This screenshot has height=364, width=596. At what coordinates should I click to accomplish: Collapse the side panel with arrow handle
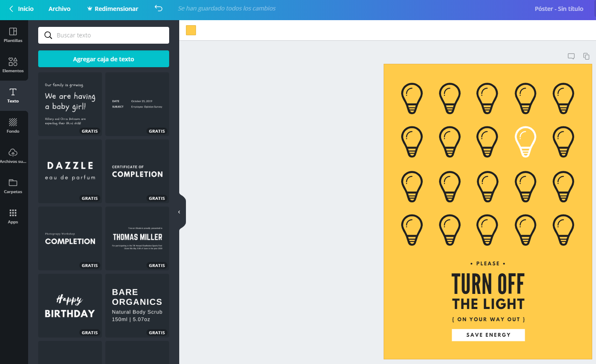tap(180, 212)
